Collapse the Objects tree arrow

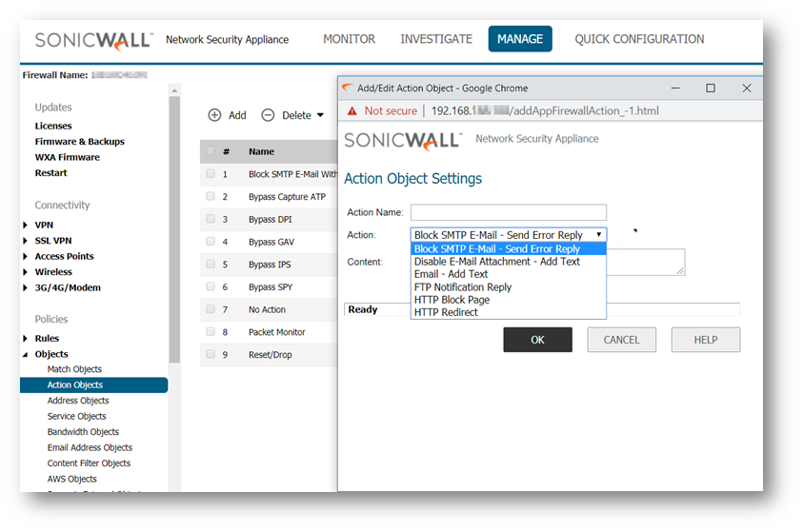[25, 354]
